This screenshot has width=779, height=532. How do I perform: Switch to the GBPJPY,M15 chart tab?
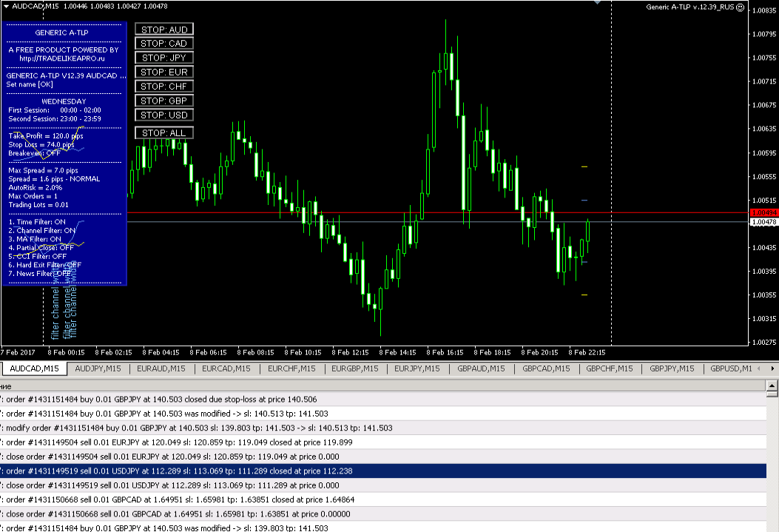pyautogui.click(x=672, y=368)
